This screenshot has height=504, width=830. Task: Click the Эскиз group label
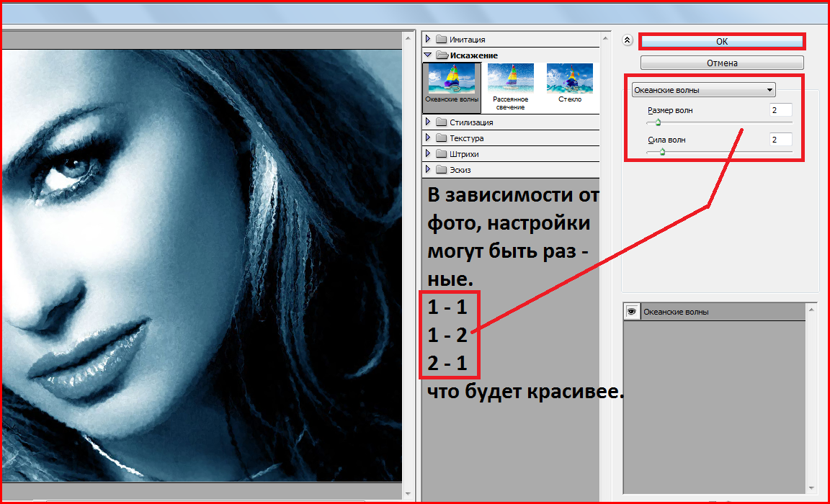pos(460,171)
